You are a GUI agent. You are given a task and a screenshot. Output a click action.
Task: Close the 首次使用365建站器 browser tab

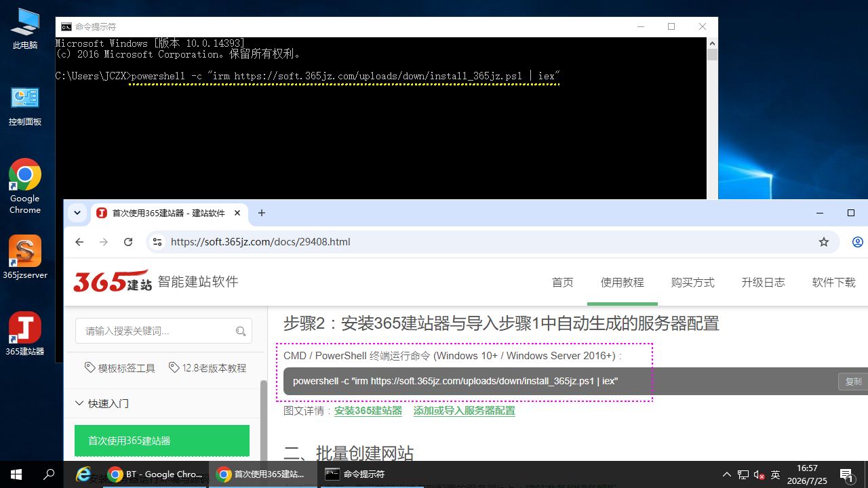click(237, 213)
